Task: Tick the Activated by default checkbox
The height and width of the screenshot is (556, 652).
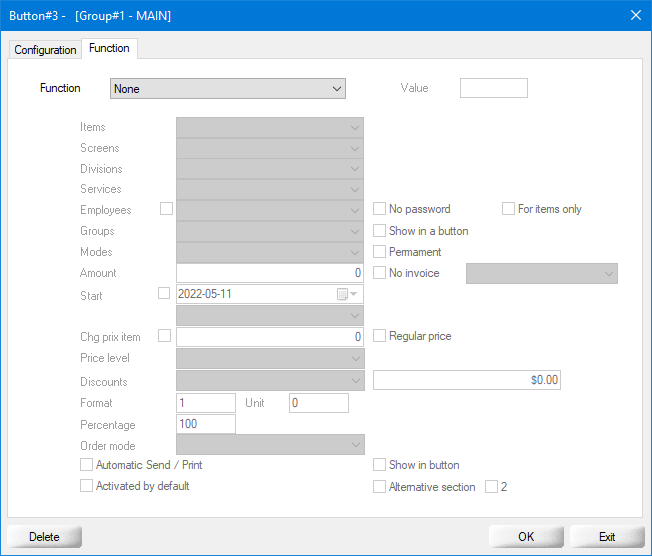Action: [86, 486]
